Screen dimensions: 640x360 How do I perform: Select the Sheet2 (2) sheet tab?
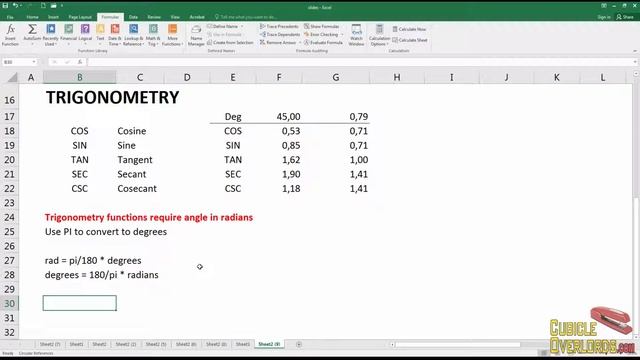pos(126,344)
